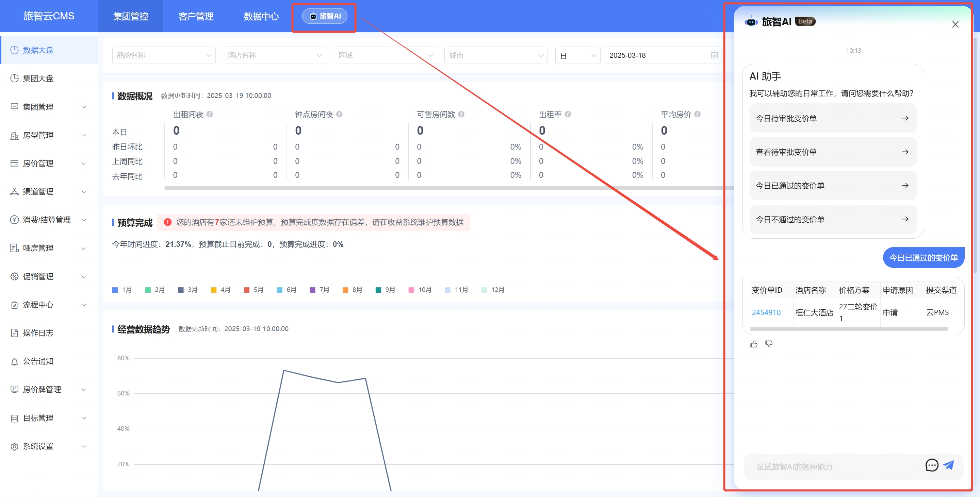
Task: Expand the 系统设置 submenu chevron
Action: coord(84,446)
